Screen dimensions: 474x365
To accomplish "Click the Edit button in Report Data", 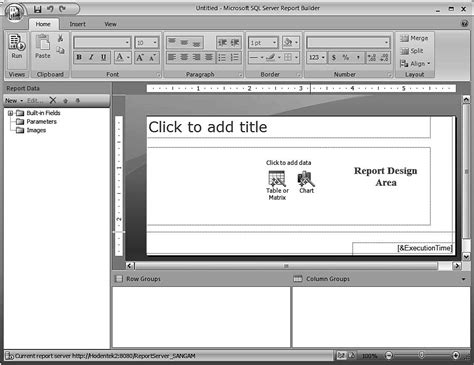I will pos(35,100).
